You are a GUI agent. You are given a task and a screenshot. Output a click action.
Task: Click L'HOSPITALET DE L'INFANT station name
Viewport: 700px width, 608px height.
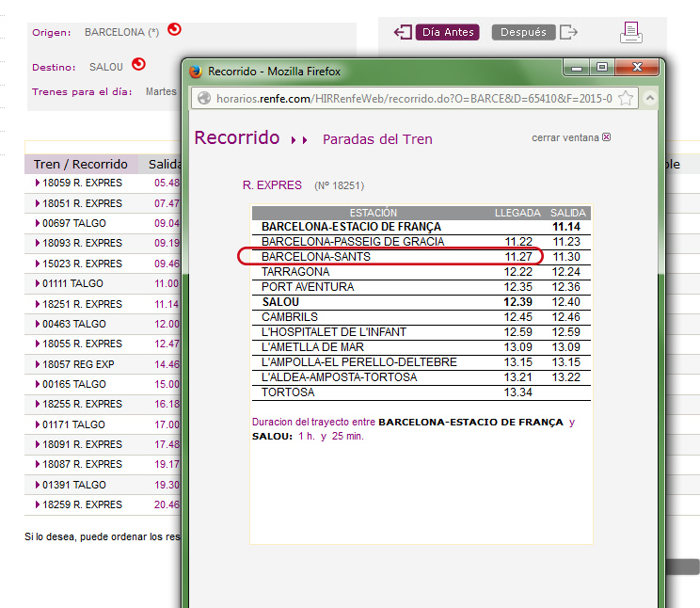coord(334,332)
